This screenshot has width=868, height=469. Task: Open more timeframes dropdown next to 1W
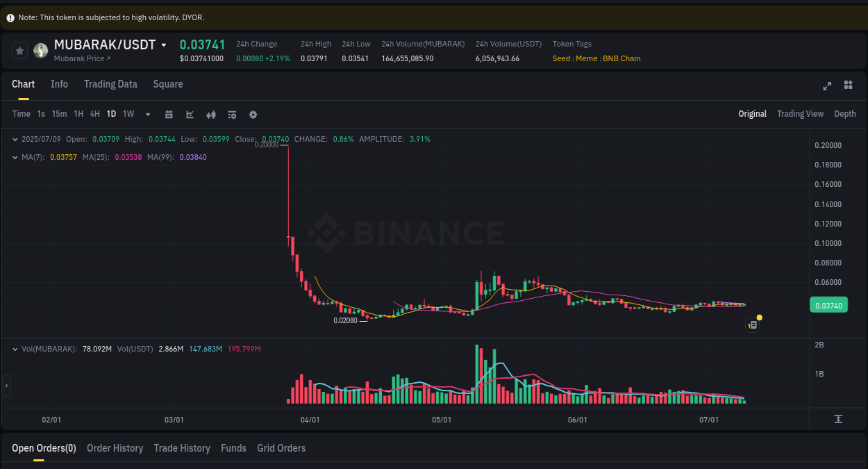tap(147, 113)
